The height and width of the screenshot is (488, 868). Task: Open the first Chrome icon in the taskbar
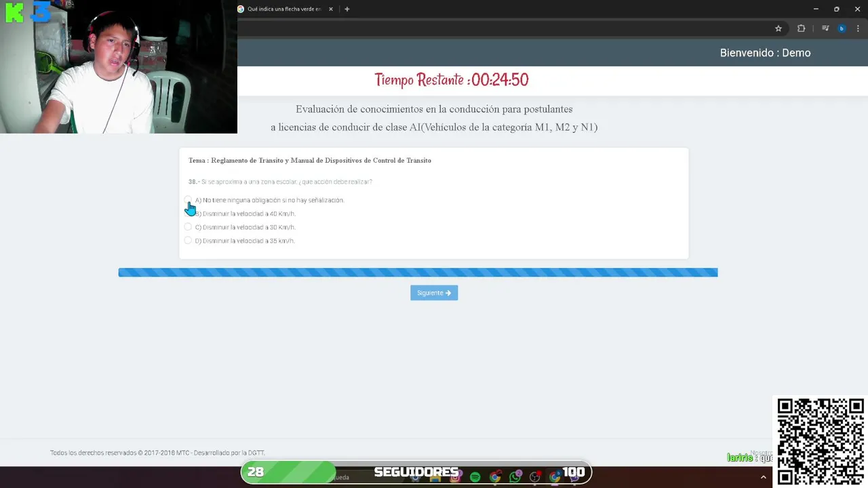(x=495, y=477)
